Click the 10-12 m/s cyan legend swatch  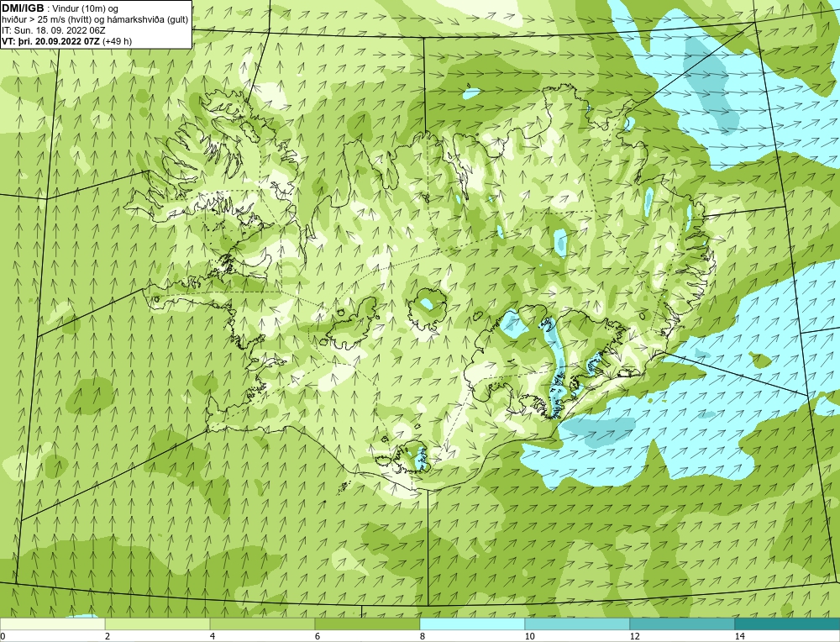click(x=578, y=624)
